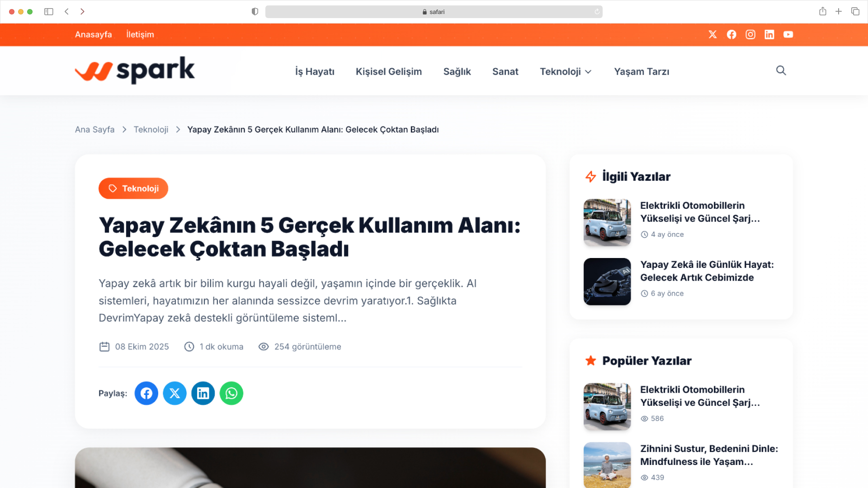Open the LinkedIn page in top bar
This screenshot has height=488, width=868.
click(x=769, y=34)
